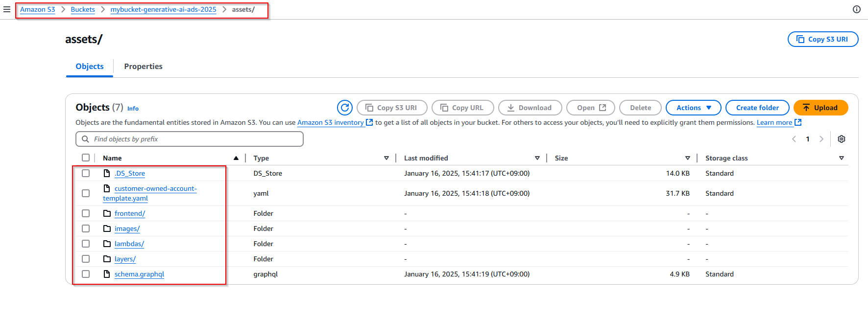Click the Upload button

click(820, 108)
